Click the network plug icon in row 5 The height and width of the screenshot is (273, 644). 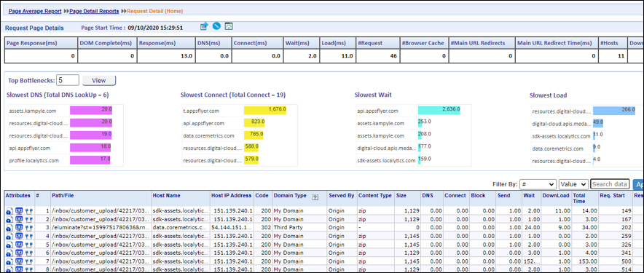28,245
